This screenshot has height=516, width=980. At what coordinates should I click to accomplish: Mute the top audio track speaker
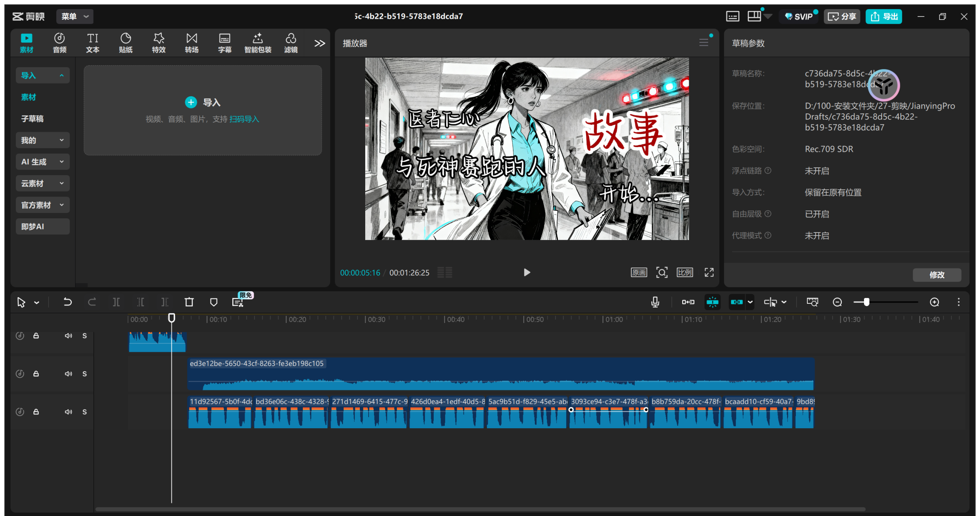tap(68, 336)
